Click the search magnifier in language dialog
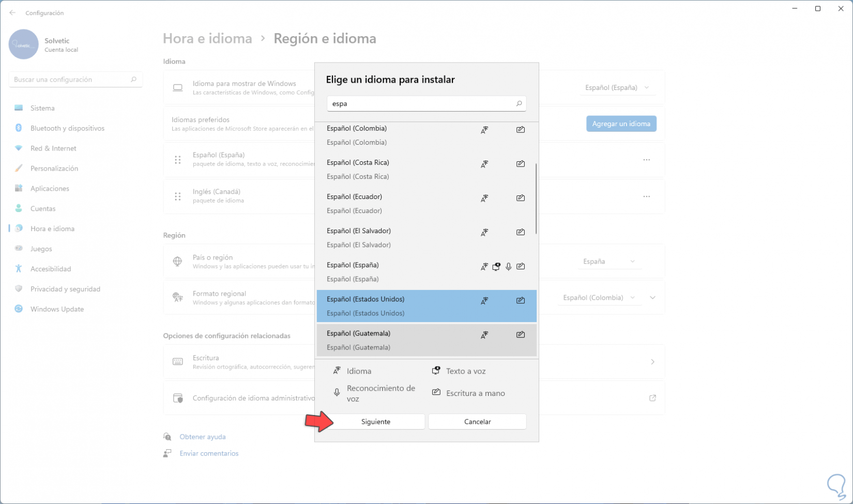 [x=519, y=104]
